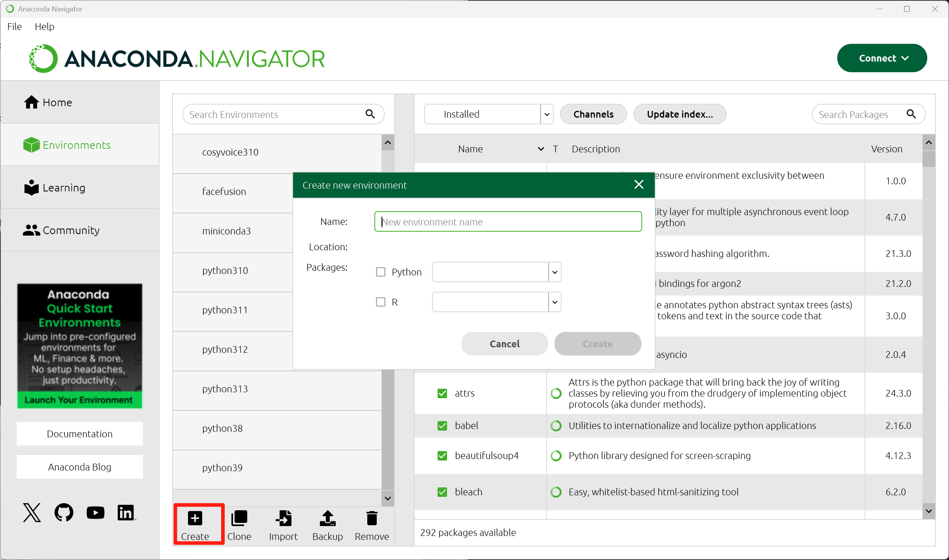The height and width of the screenshot is (560, 949).
Task: Open the Python version dropdown
Action: coord(554,272)
